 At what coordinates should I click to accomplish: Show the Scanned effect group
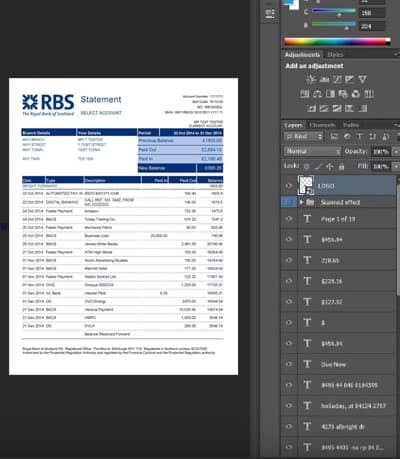tap(289, 202)
